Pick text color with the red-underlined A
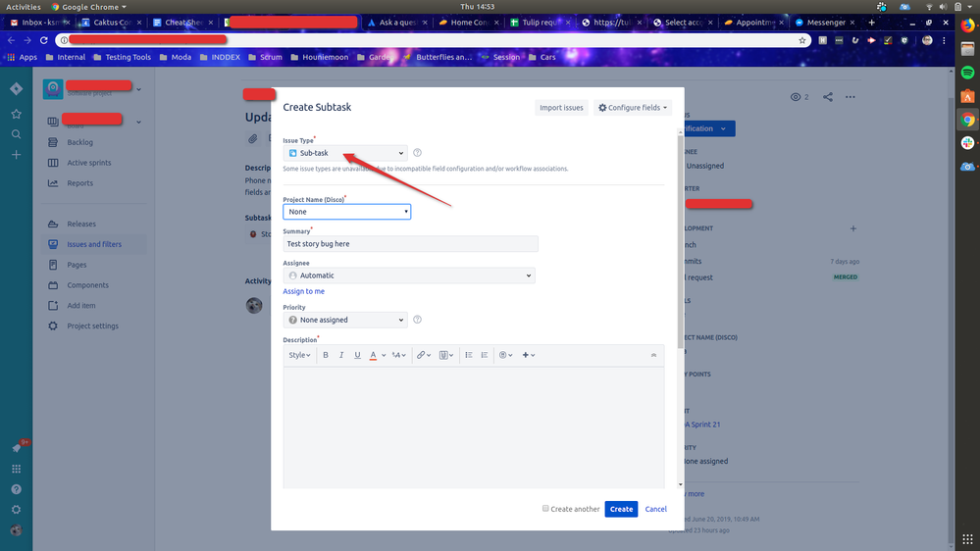 coord(373,355)
